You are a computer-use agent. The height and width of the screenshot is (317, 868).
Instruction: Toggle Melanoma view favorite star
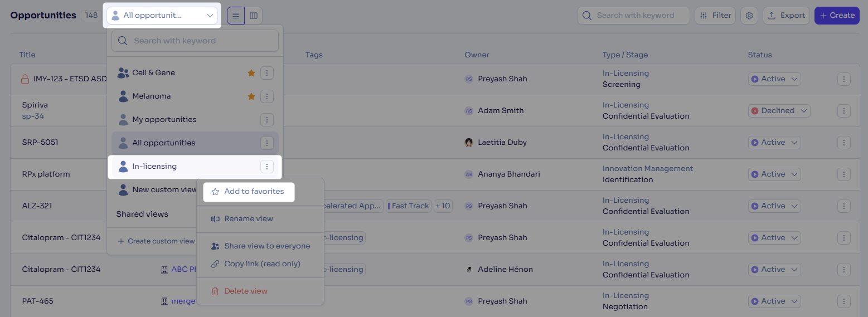[251, 96]
